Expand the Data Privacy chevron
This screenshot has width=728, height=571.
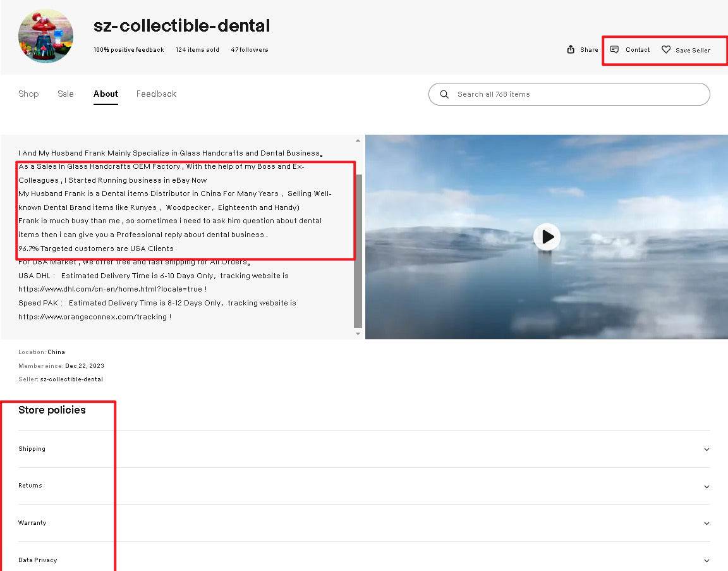coord(706,560)
